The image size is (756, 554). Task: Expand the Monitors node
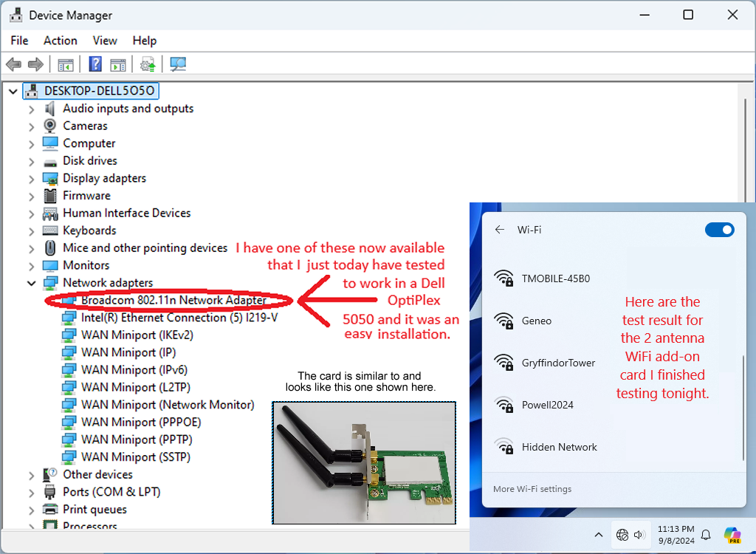click(31, 267)
